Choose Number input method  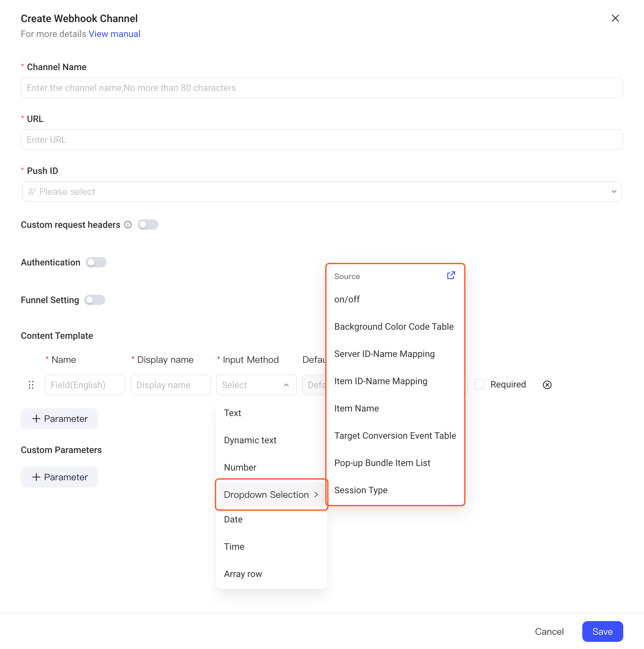coord(271,467)
